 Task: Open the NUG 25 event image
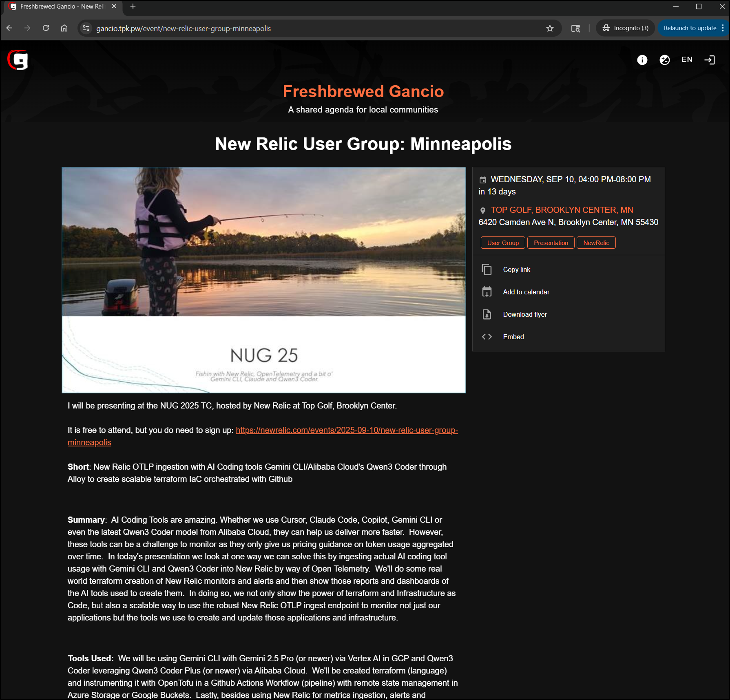pyautogui.click(x=263, y=280)
